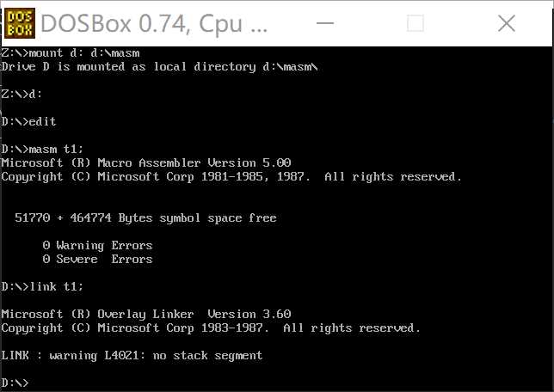
Task: Close the DOSBox 0.74 window
Action: (x=507, y=23)
